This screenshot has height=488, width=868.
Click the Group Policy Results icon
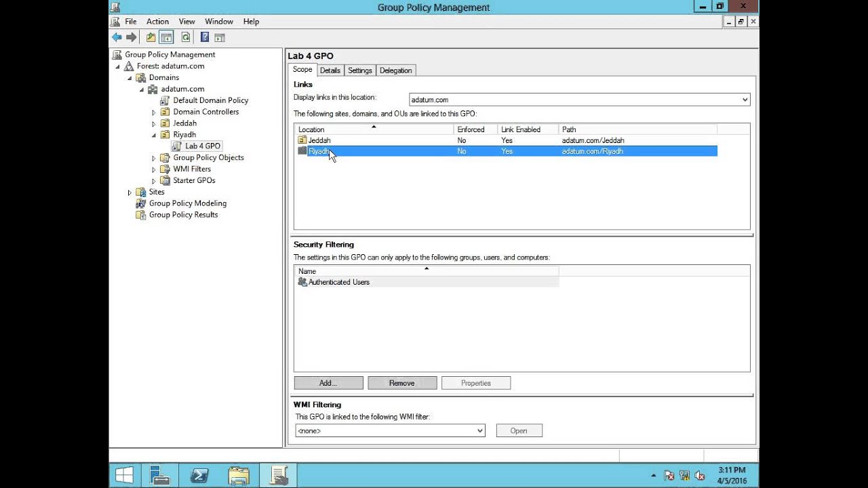(141, 215)
